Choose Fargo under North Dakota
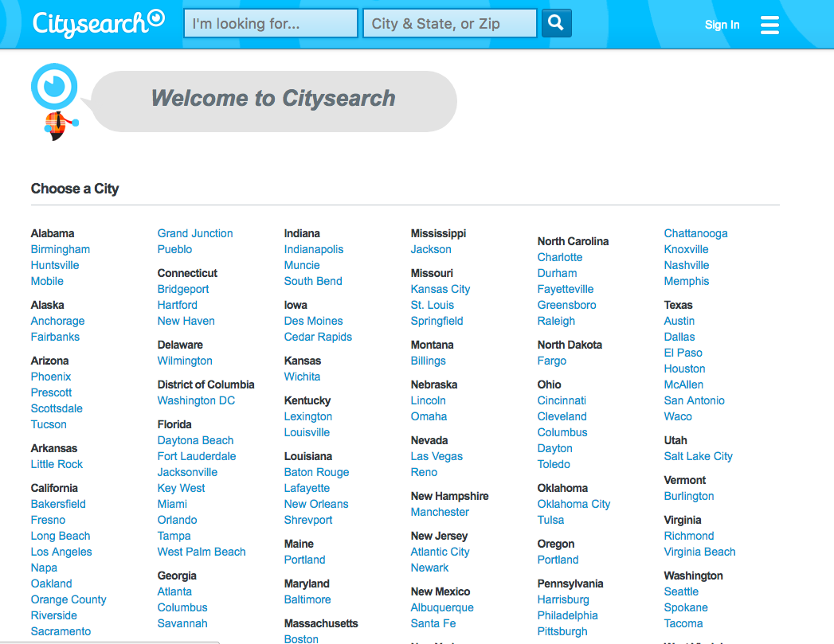 (551, 361)
